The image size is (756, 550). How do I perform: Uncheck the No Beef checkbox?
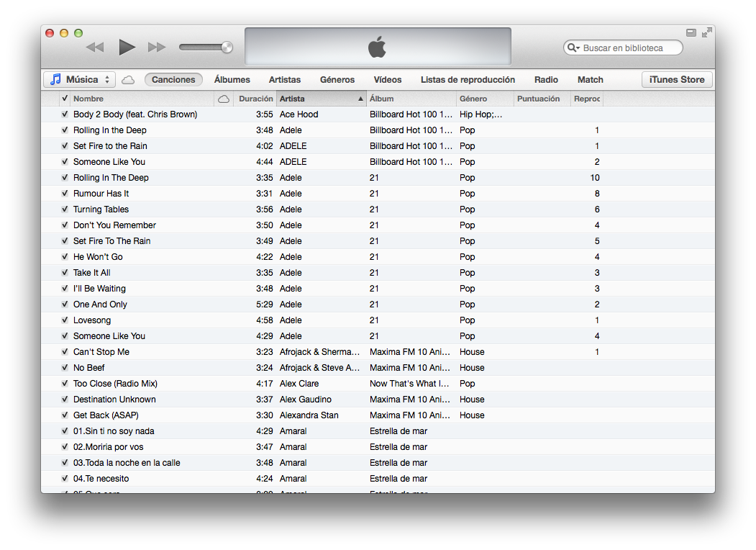[65, 368]
